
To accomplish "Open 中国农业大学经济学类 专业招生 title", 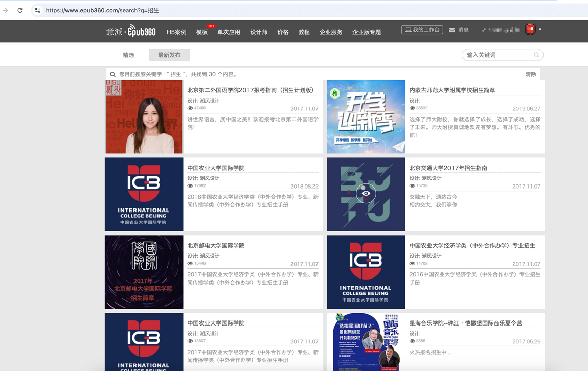I will click(x=472, y=245).
